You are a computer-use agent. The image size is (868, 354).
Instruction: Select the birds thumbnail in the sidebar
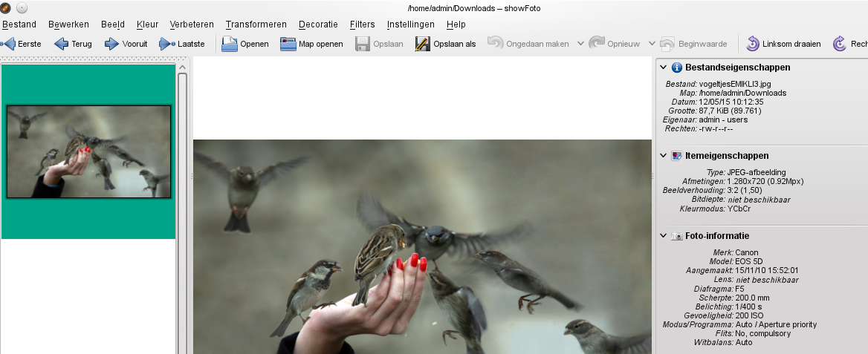point(88,151)
